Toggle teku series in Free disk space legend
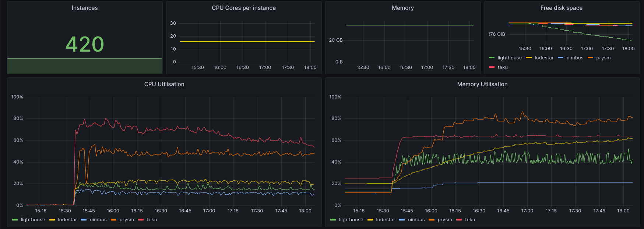The width and height of the screenshot is (644, 229). point(503,67)
